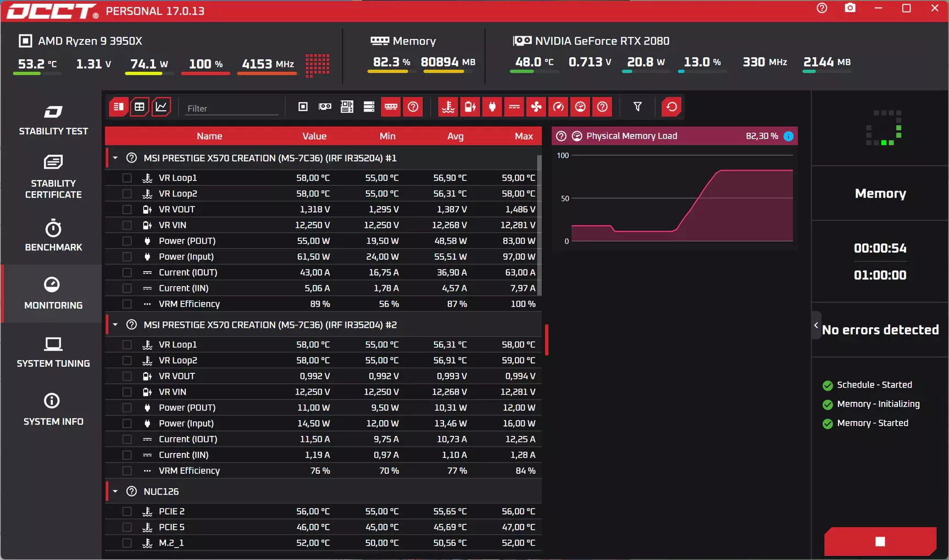
Task: Toggle motherboard sensors filter icon
Action: tap(347, 107)
